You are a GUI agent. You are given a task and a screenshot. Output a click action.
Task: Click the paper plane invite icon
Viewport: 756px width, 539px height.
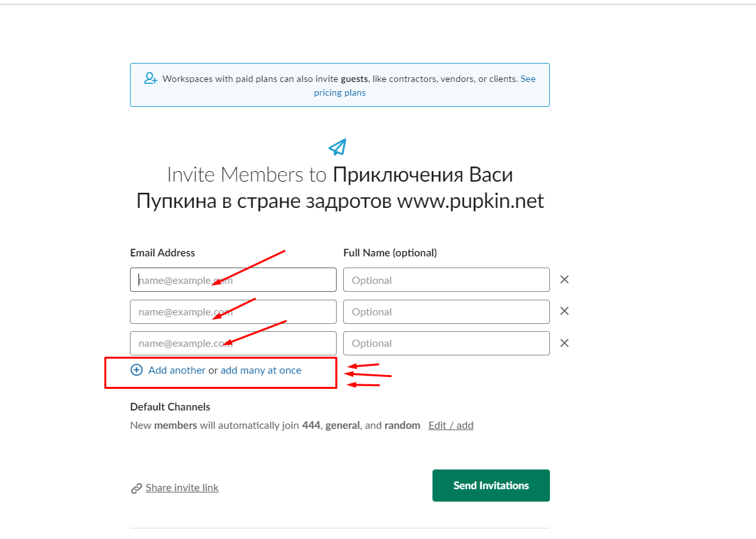tap(337, 147)
